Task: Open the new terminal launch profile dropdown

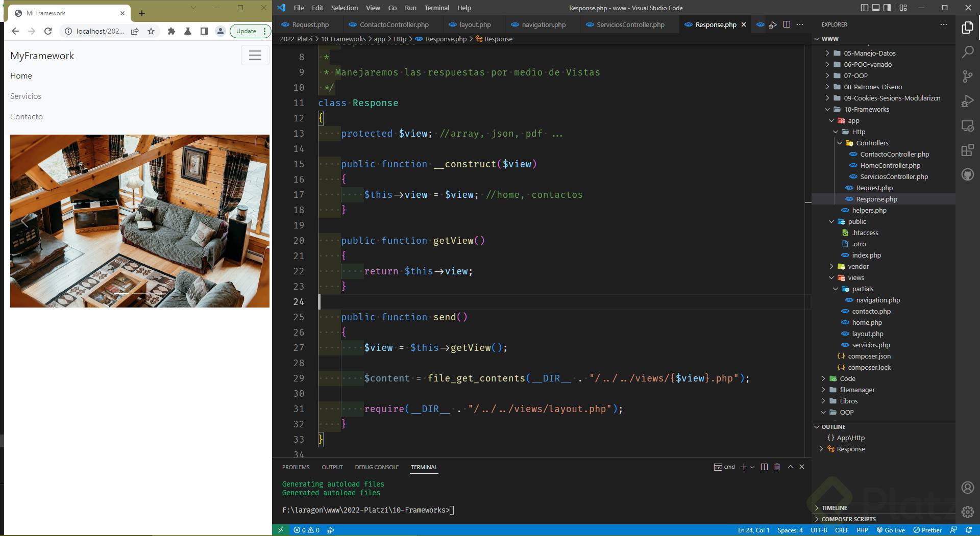Action: (752, 467)
